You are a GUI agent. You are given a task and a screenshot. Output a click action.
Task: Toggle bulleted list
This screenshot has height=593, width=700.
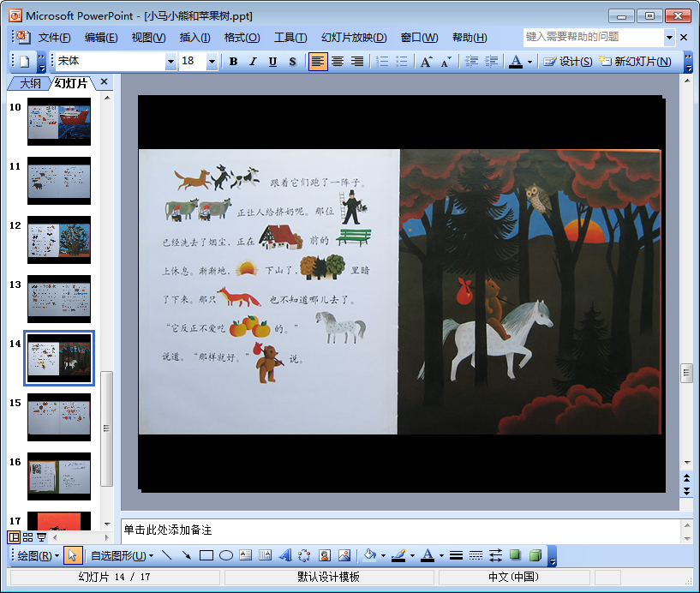click(x=402, y=62)
